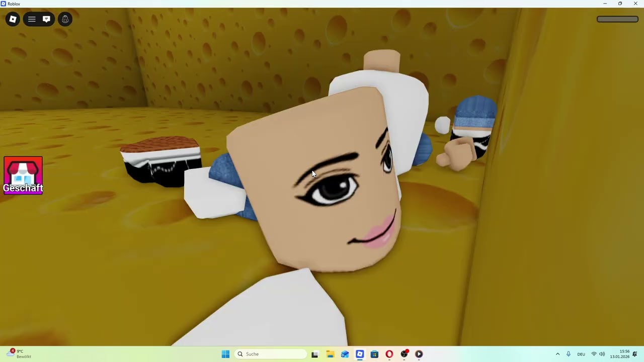Close the Roblox window

point(635,4)
